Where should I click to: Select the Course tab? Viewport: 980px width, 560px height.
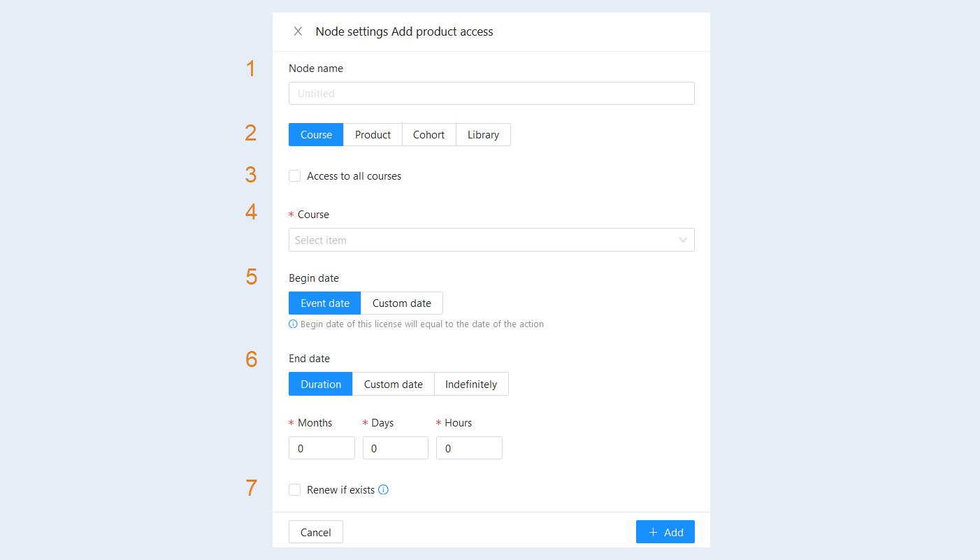316,135
